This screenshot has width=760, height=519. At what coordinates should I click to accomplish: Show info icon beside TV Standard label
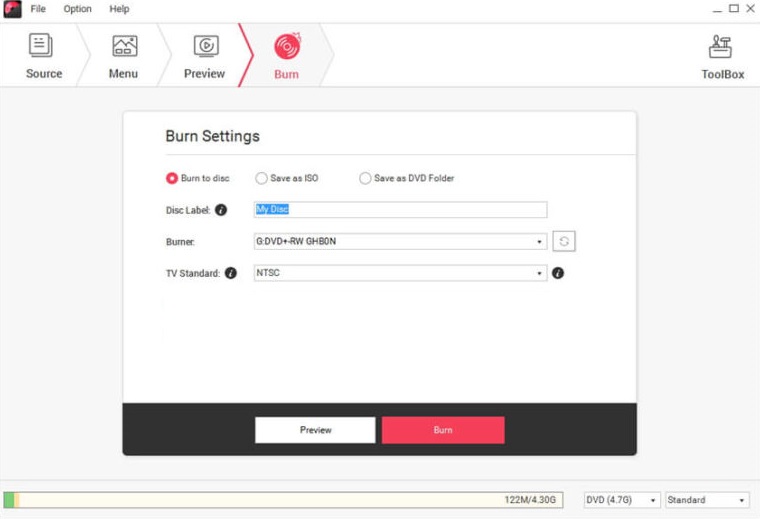click(x=231, y=273)
